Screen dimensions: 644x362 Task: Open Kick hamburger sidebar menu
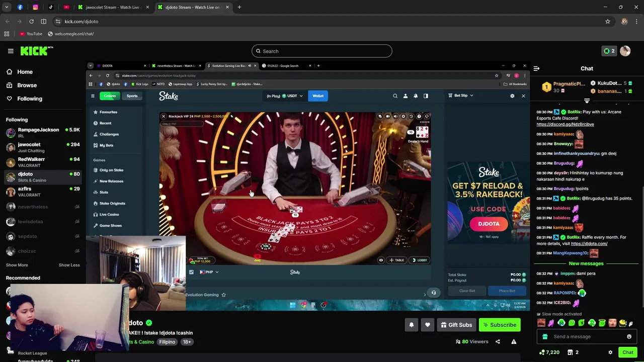(11, 51)
